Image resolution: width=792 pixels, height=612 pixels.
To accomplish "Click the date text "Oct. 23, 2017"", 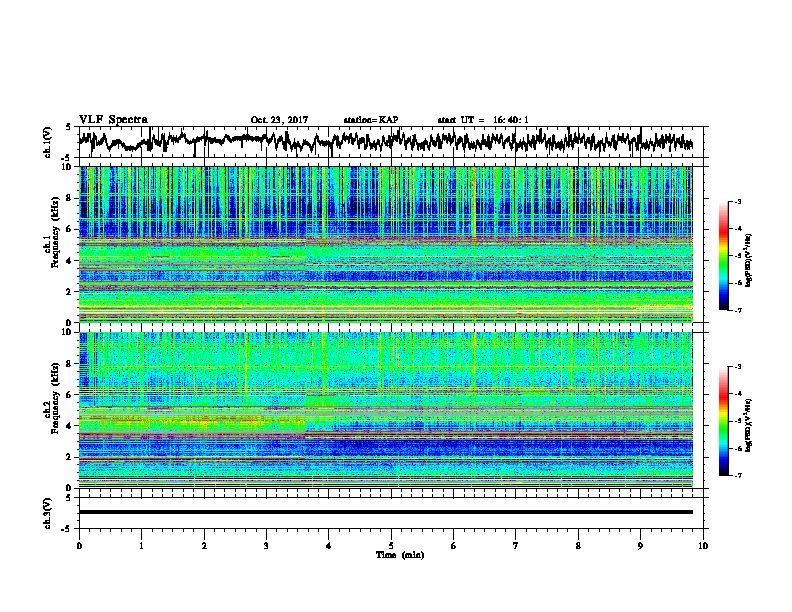I will pyautogui.click(x=279, y=120).
